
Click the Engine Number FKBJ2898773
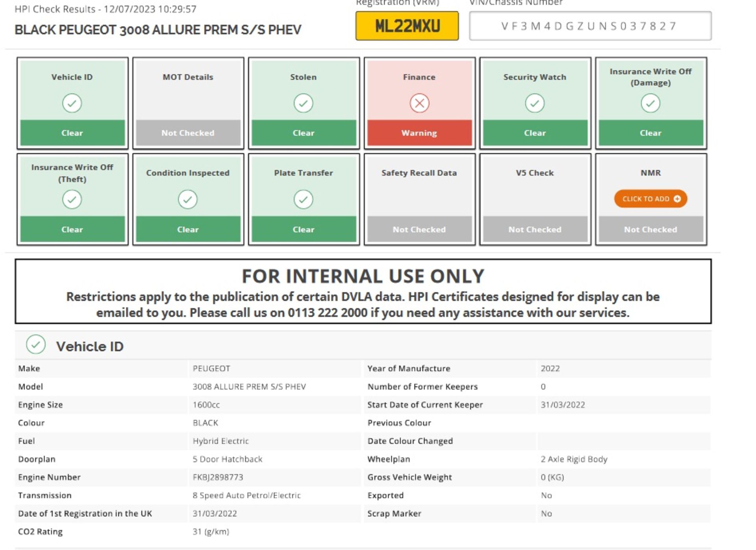pyautogui.click(x=218, y=477)
